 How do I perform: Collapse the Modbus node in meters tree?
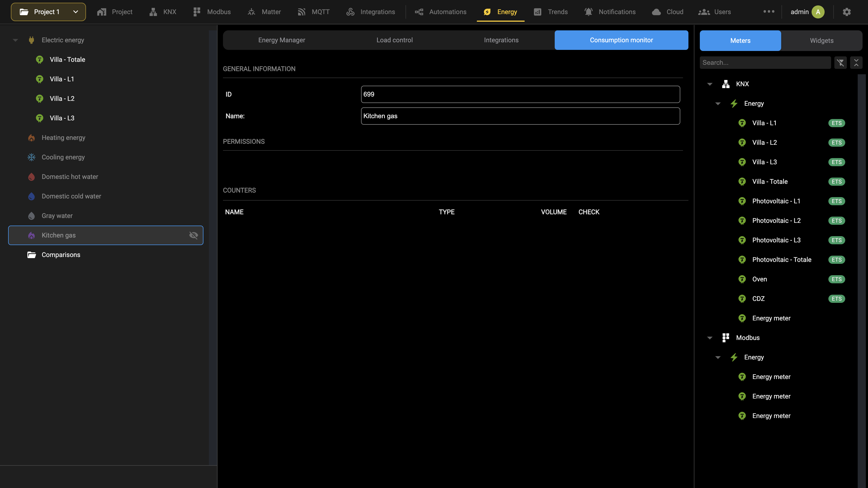point(710,338)
